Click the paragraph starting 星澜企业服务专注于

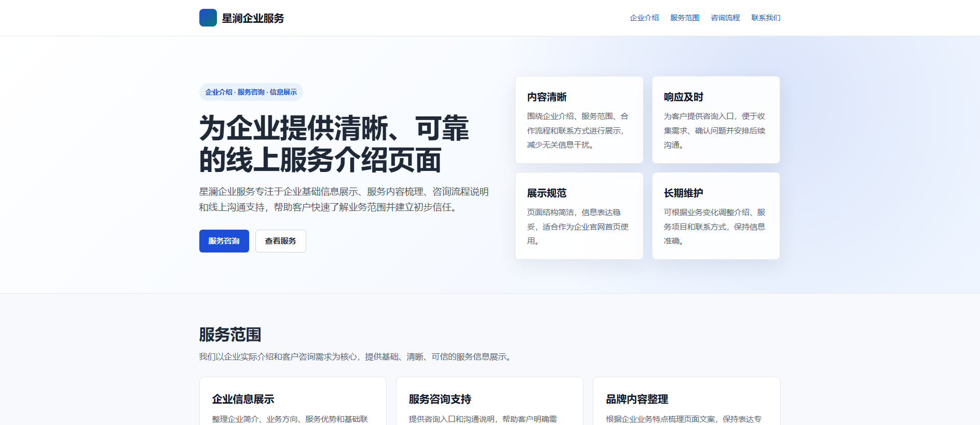pos(344,200)
